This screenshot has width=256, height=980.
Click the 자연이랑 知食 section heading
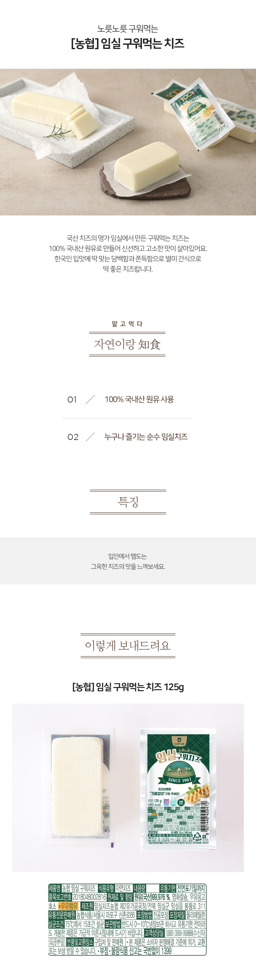(127, 344)
